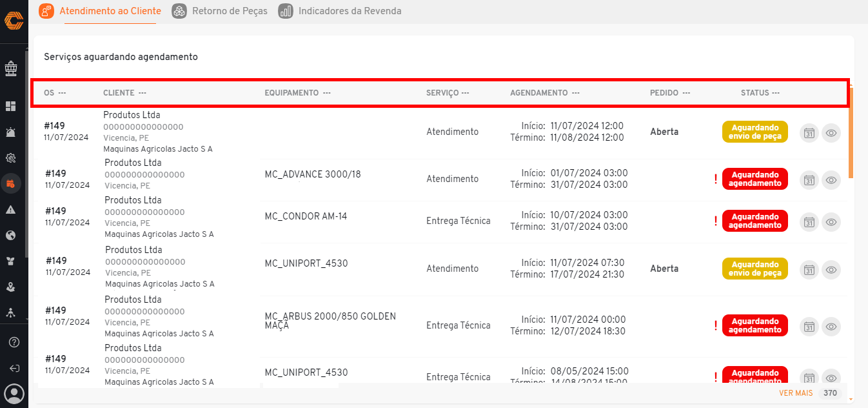Select 'MC_CONDOR AM-14' equipment text
The height and width of the screenshot is (408, 868).
[306, 216]
